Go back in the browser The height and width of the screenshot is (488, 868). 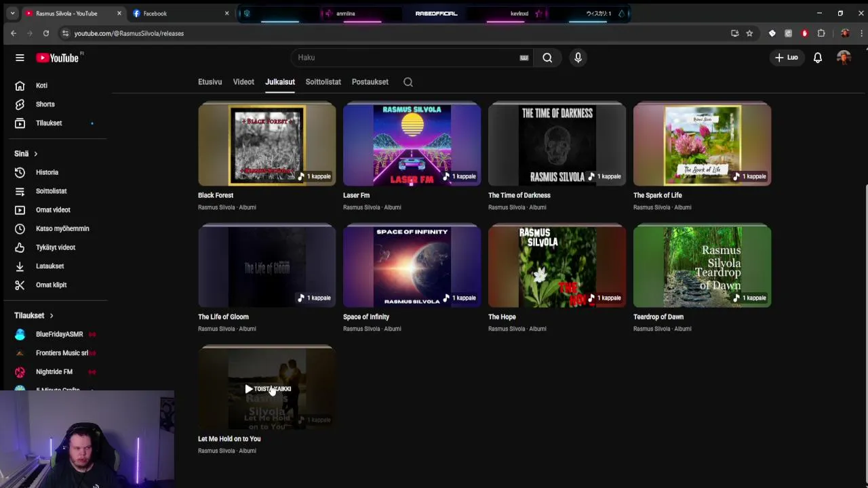pyautogui.click(x=13, y=33)
